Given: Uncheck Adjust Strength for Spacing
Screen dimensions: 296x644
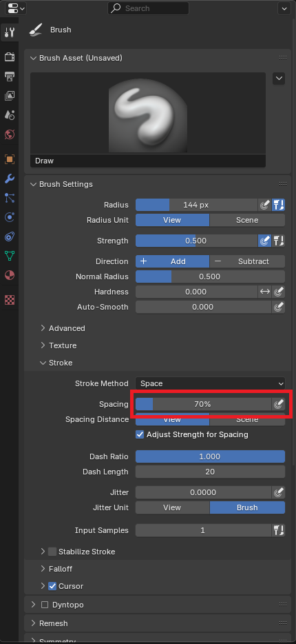Looking at the screenshot, I should tap(140, 434).
